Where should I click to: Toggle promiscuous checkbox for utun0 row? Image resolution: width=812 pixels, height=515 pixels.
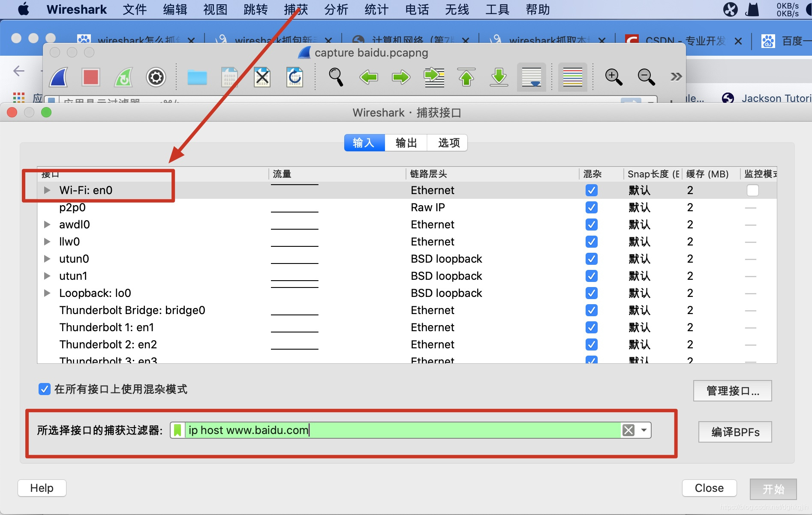(592, 259)
